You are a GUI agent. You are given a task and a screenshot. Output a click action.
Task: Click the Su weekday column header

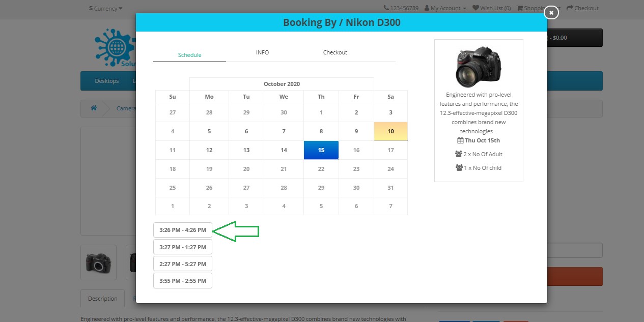point(173,97)
